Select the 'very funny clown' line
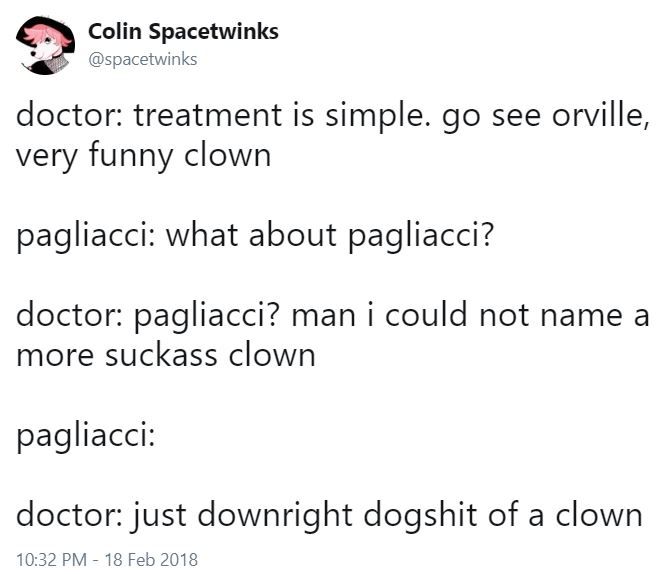This screenshot has width=670, height=574. pos(144,156)
